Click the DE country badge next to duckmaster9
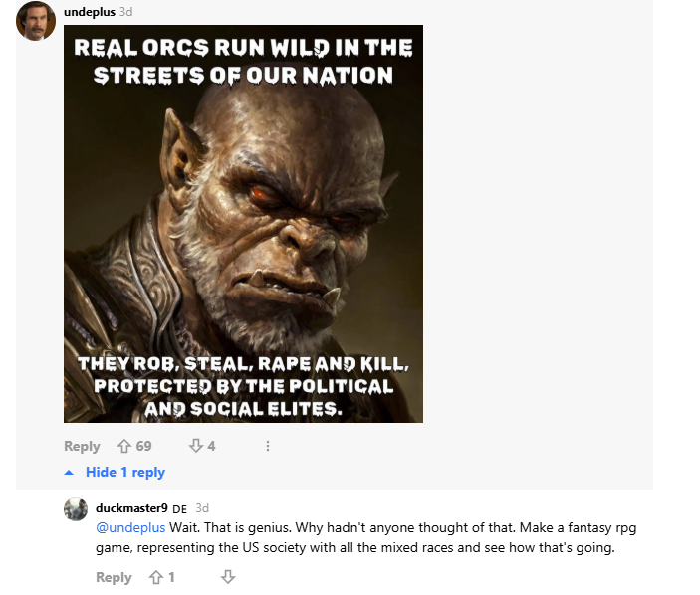700x595 pixels. [x=179, y=509]
